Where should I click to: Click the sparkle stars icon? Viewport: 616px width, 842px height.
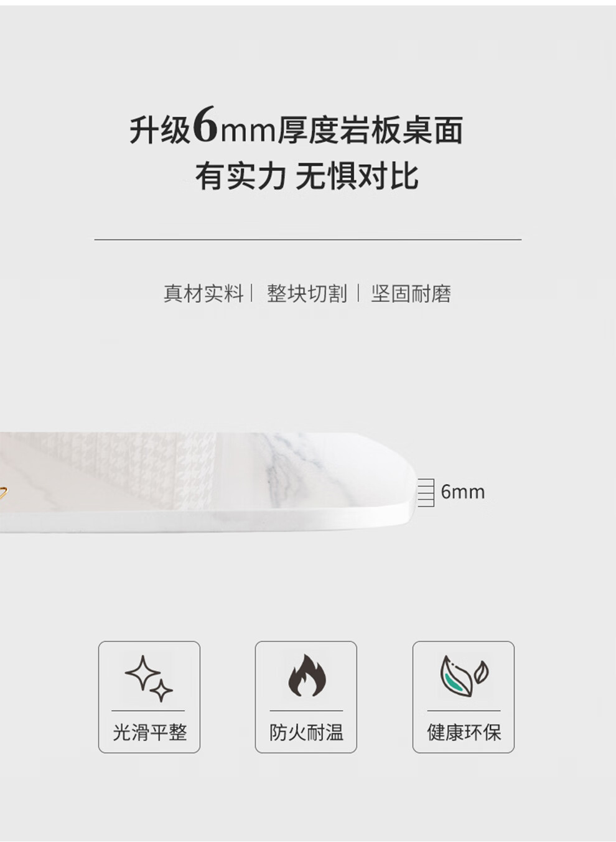coord(149,678)
